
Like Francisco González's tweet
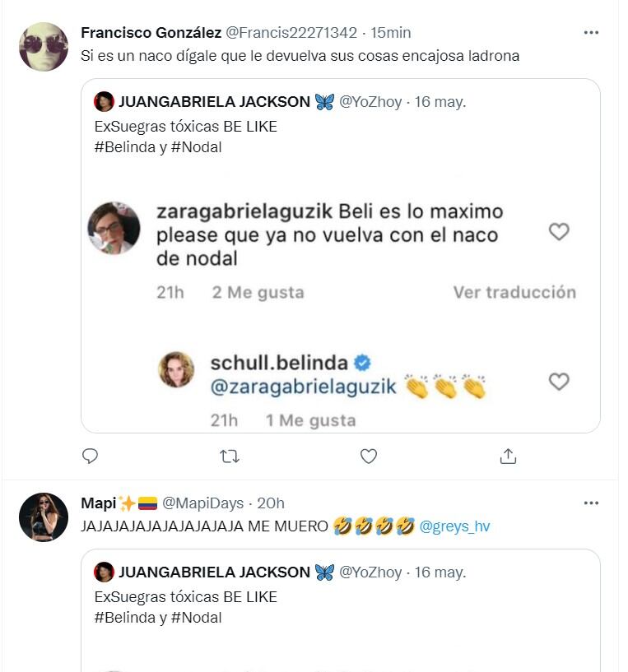click(x=369, y=456)
